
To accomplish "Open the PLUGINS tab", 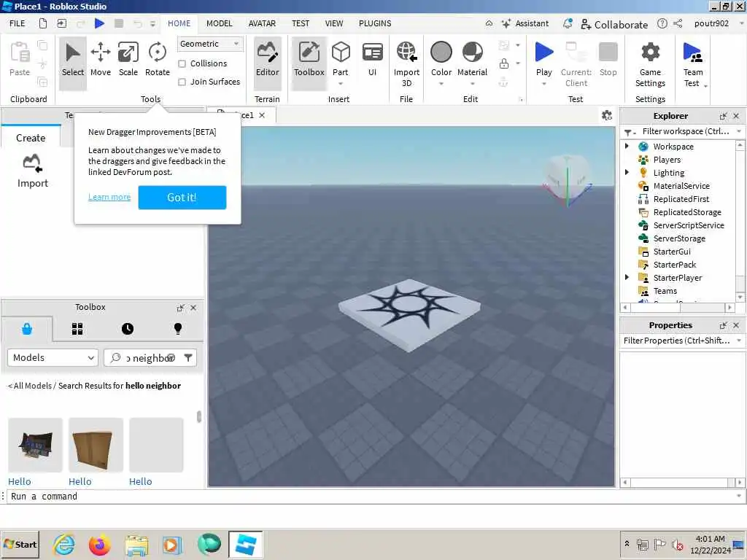I will (375, 23).
